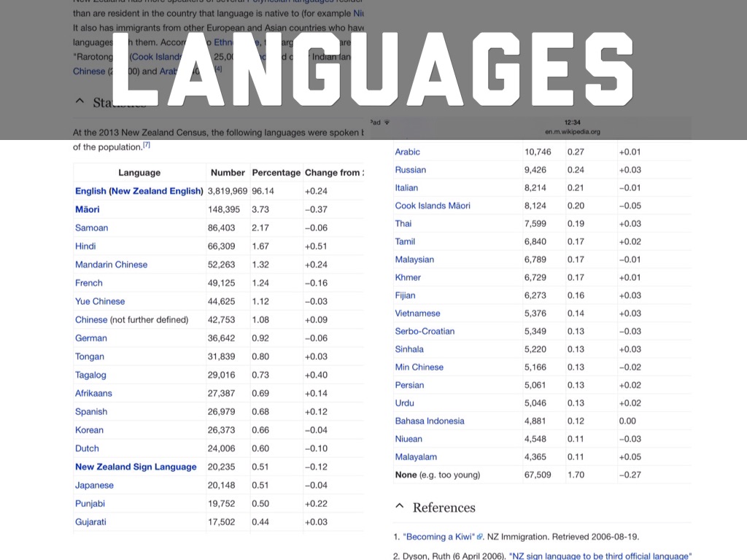Collapse the Statistics section chevron
747x560 pixels.
[80, 103]
